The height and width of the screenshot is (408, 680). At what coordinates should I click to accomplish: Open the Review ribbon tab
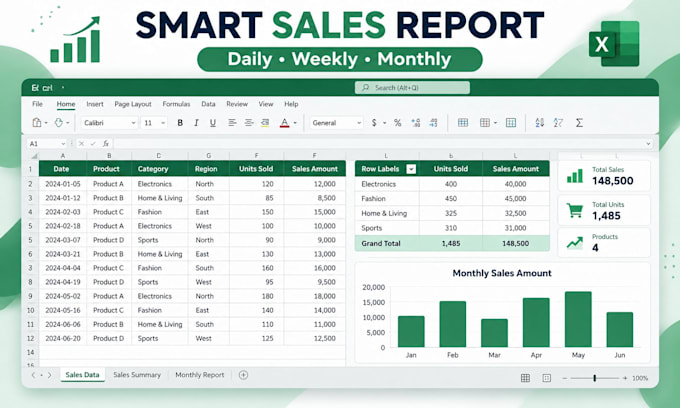pyautogui.click(x=237, y=104)
